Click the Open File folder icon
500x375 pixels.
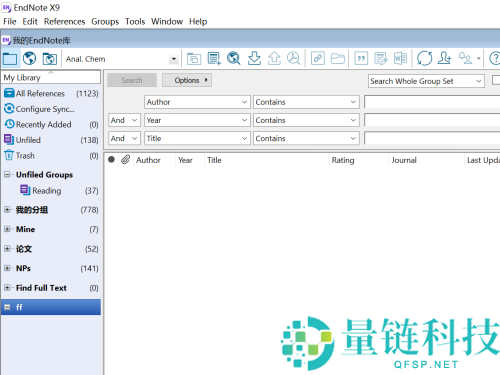(337, 58)
